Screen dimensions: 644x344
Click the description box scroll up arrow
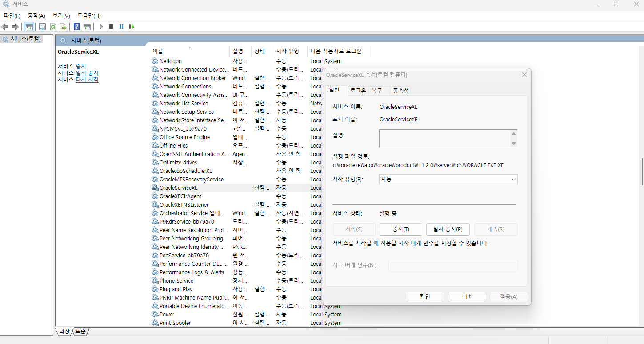514,134
